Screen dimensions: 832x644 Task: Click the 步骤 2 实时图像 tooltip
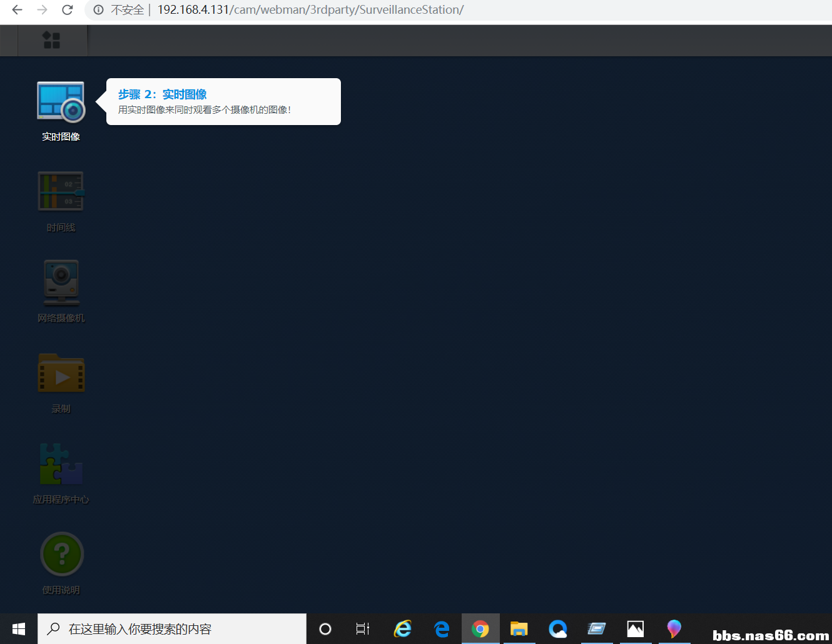[223, 101]
